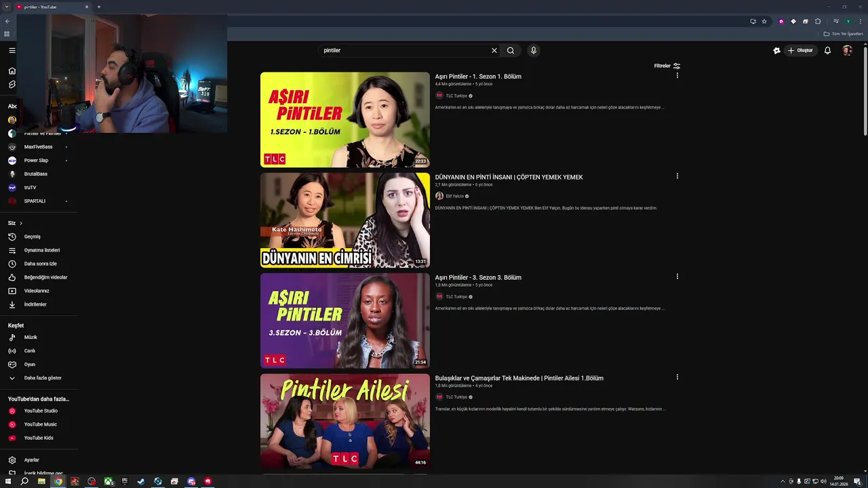This screenshot has height=488, width=868.
Task: Click the install app icon in the address bar
Action: [x=753, y=21]
